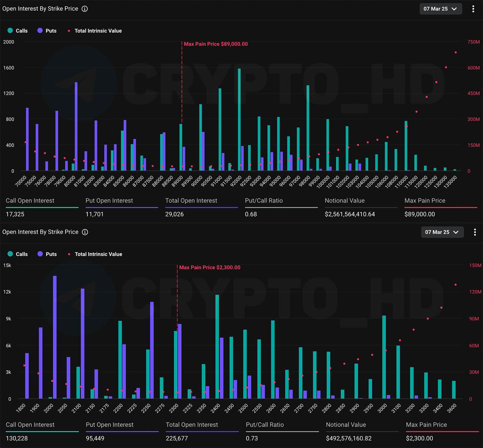The height and width of the screenshot is (448, 483).
Task: Select Put/Call Ratio value 0.68
Action: pos(251,214)
